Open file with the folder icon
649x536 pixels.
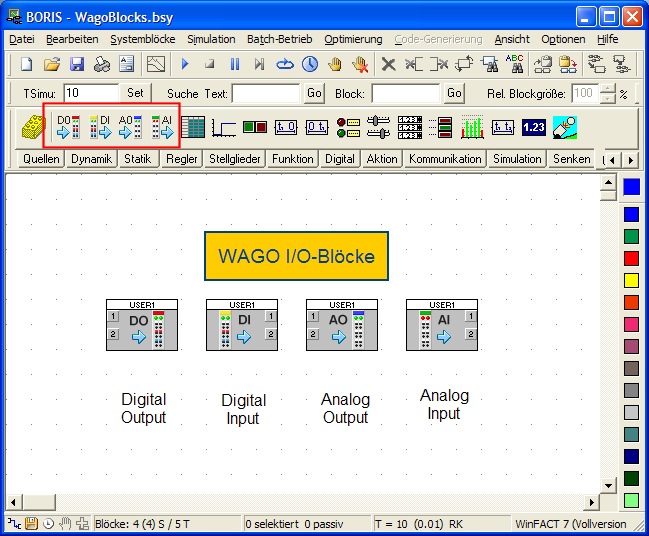52,65
